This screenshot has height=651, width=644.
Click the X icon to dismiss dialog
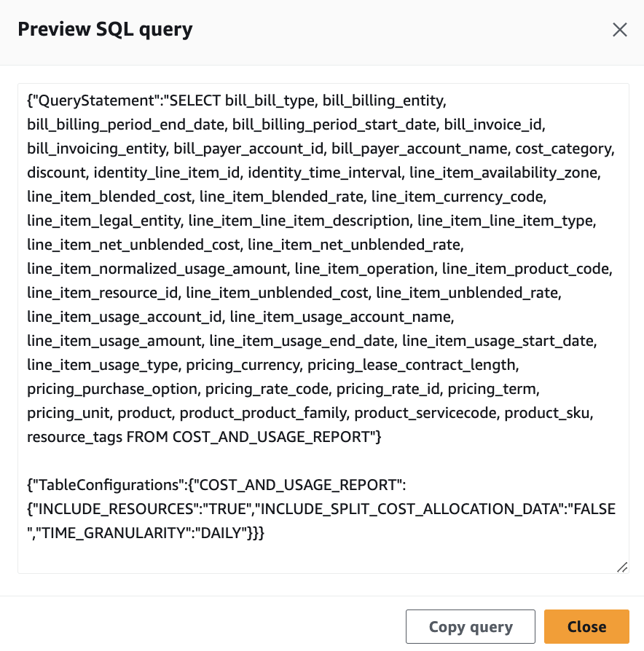coord(620,29)
